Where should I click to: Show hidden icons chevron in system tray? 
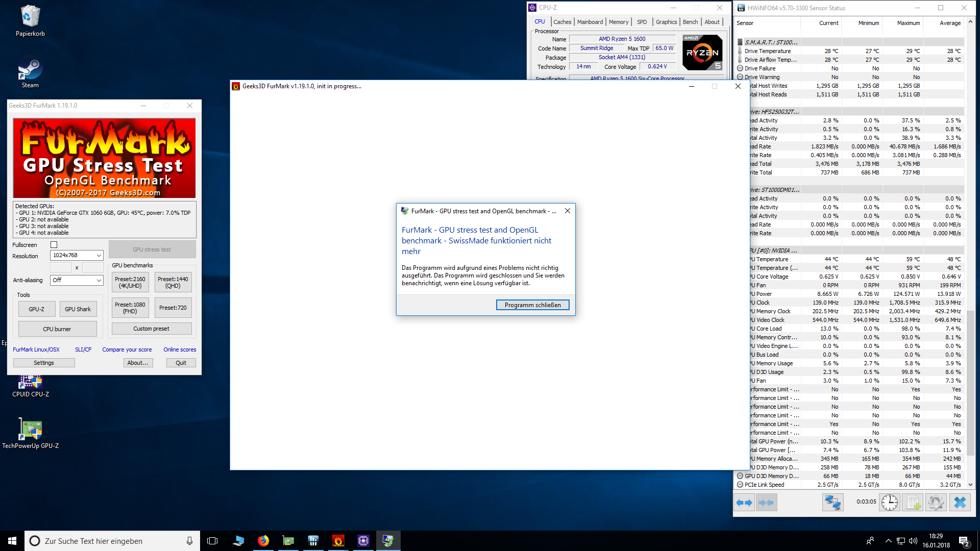pos(888,541)
